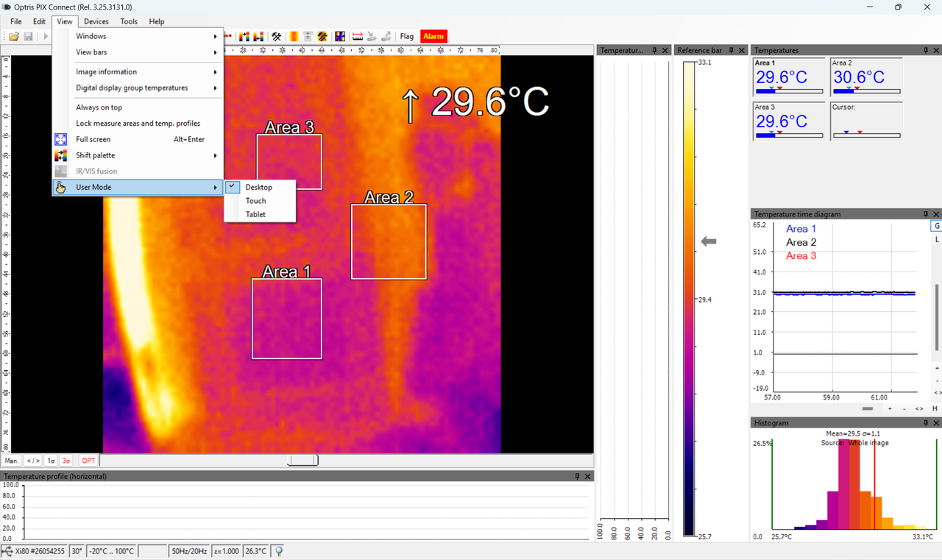Screen dimensions: 942x560
Task: Expand the View bars submenu
Action: [138, 52]
